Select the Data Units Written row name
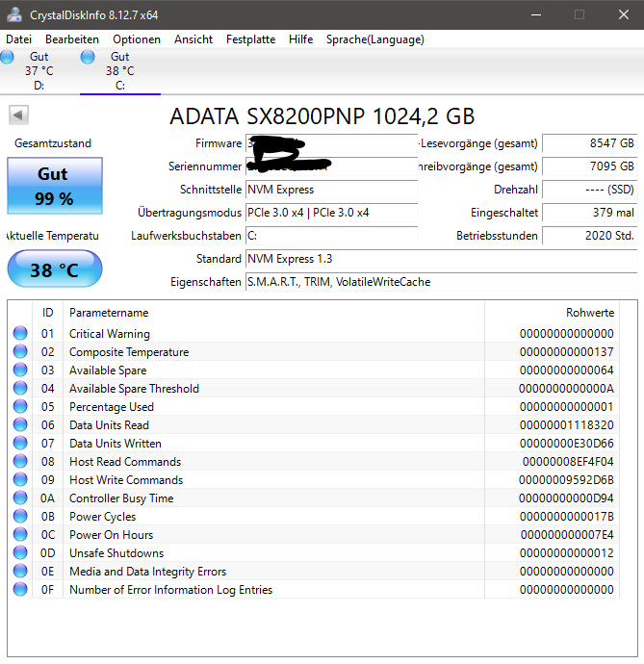The image size is (644, 664). pos(116,444)
